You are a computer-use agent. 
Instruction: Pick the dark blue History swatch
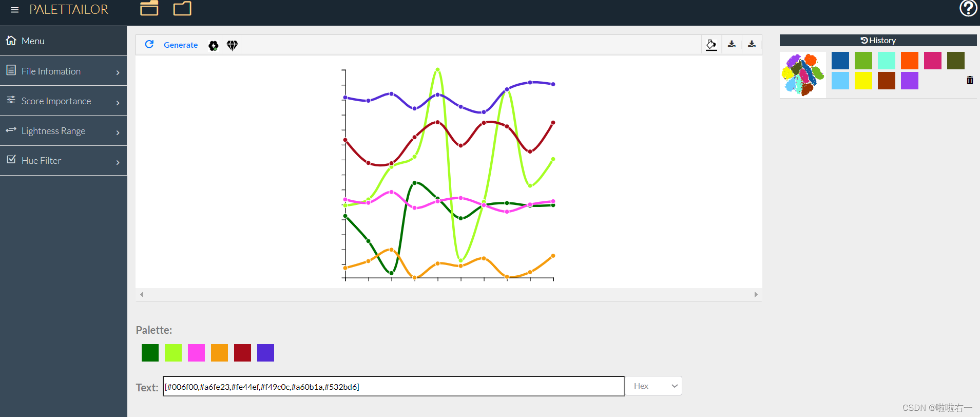[840, 61]
